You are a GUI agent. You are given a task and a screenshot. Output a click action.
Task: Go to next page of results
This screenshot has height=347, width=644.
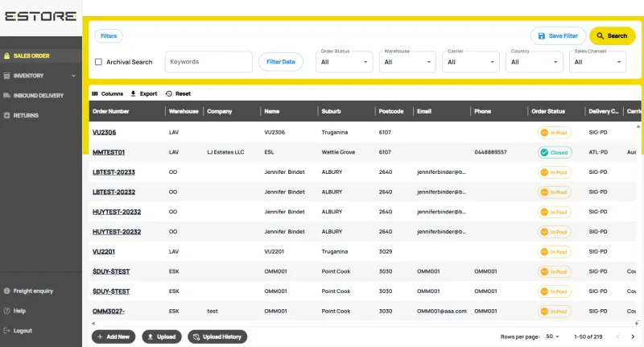pyautogui.click(x=633, y=337)
